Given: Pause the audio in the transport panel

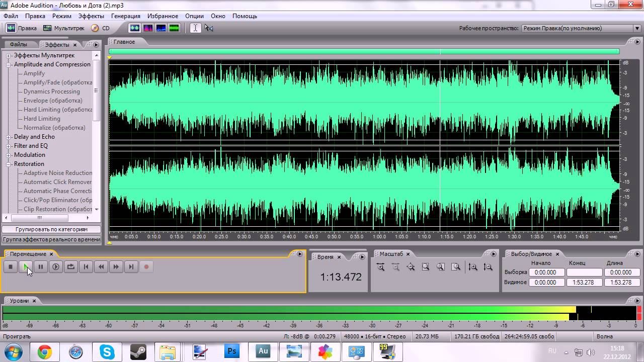Looking at the screenshot, I should click(x=41, y=267).
